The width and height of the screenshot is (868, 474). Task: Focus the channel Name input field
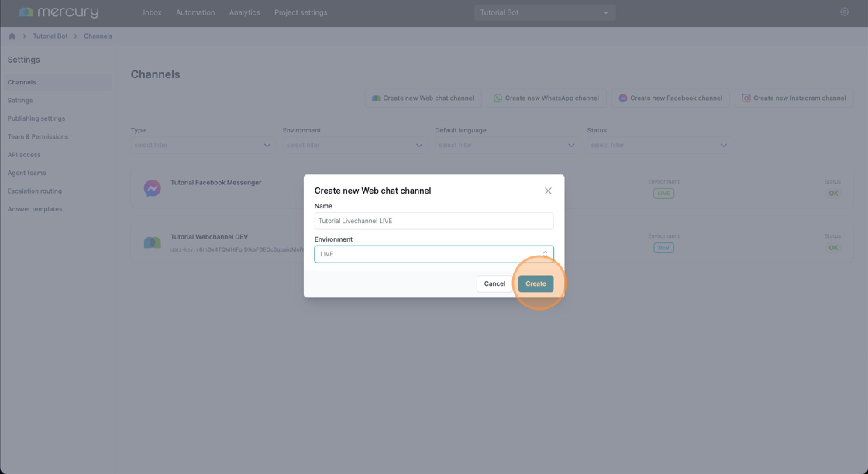(x=434, y=221)
